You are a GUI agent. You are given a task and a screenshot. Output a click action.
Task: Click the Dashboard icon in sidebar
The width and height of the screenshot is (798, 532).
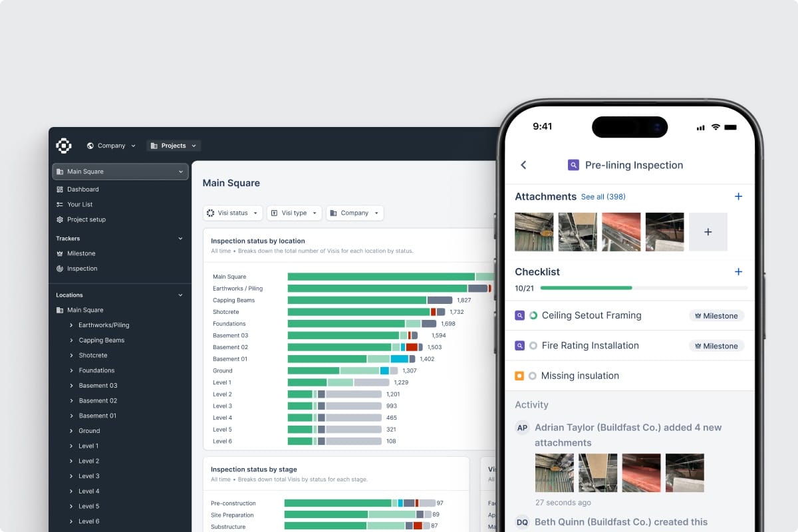61,190
